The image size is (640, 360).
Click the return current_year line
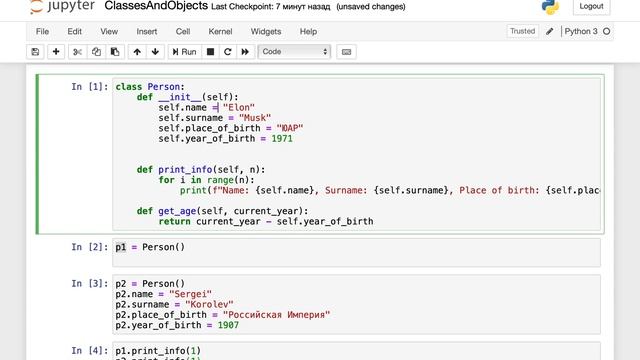tap(266, 222)
